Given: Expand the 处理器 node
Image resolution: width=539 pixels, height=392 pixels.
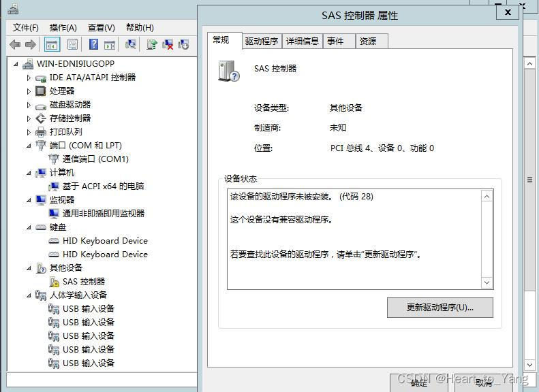Looking at the screenshot, I should pyautogui.click(x=29, y=91).
